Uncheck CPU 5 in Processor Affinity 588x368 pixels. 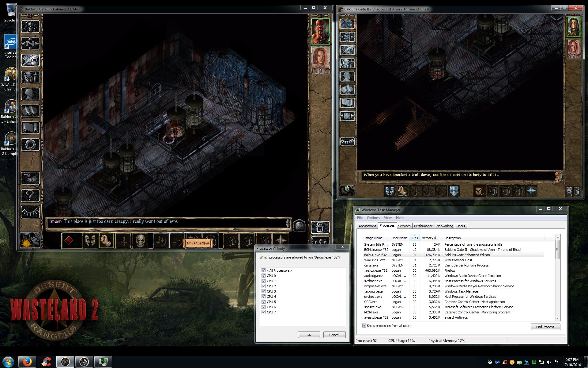[263, 302]
